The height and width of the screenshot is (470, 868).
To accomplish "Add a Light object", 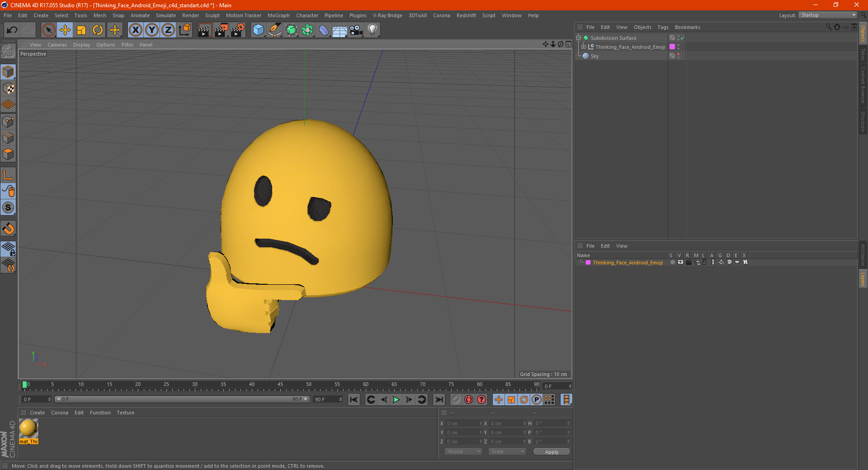I will pyautogui.click(x=373, y=30).
